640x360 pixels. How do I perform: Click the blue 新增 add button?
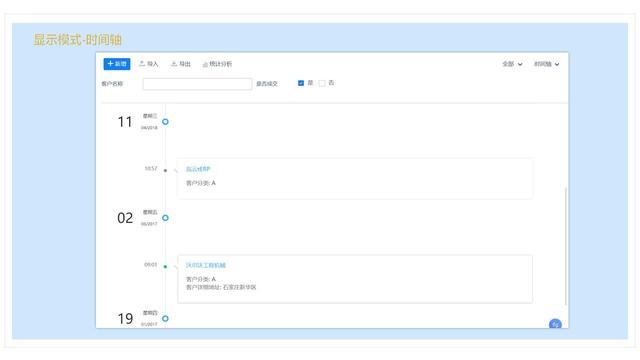[117, 64]
